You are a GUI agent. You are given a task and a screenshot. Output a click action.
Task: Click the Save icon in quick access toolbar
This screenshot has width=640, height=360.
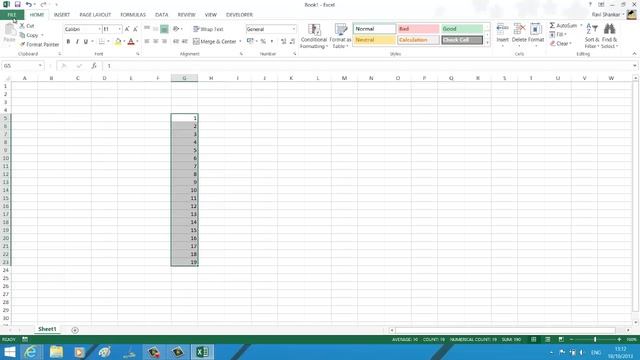coord(18,4)
